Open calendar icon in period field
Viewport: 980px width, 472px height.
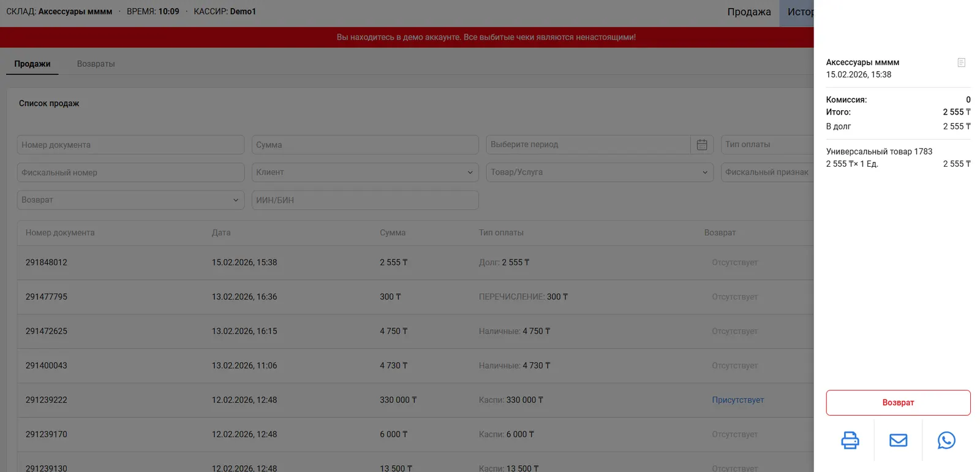coord(702,145)
